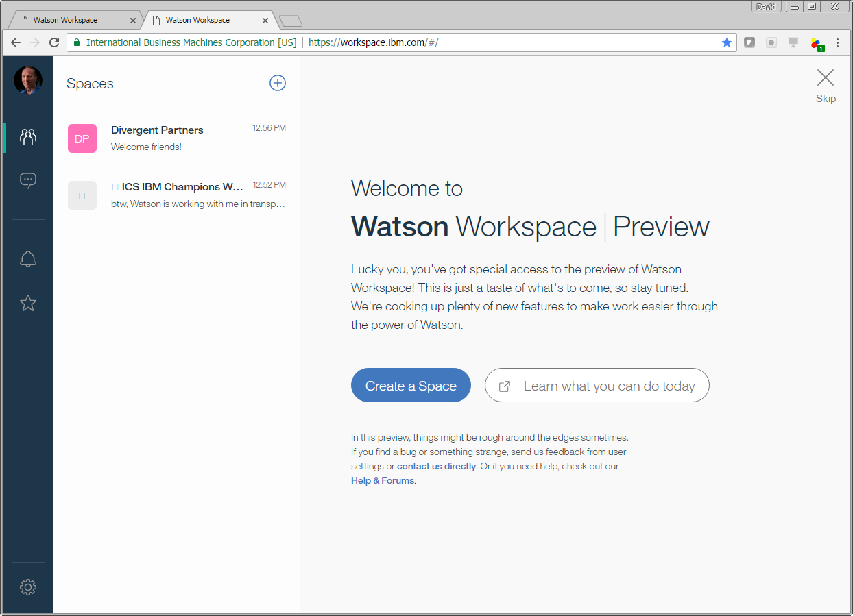Click the star favorites icon in sidebar
Image resolution: width=853 pixels, height=616 pixels.
click(27, 302)
